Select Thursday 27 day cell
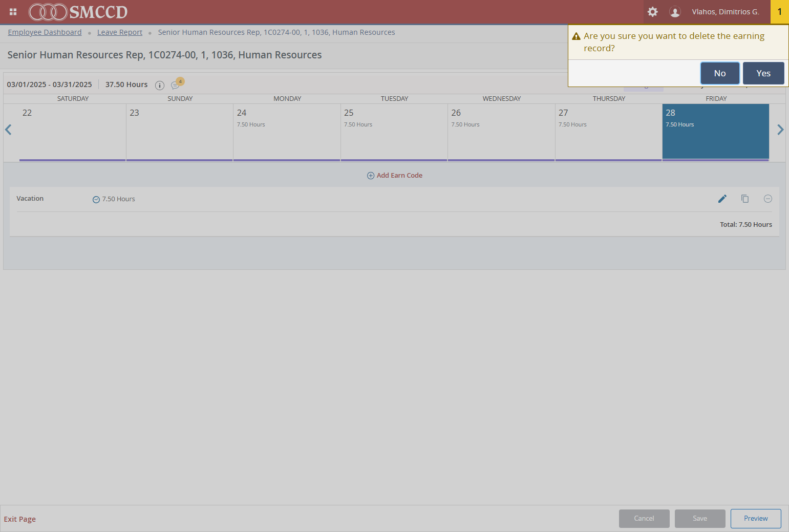Screen dimensions: 789x532 (x=609, y=132)
